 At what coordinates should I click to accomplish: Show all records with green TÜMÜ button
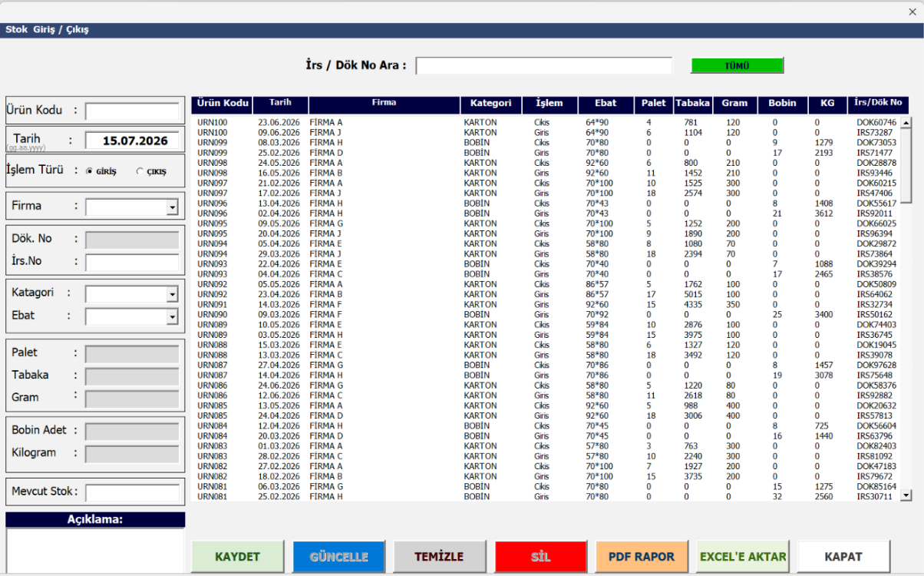[738, 66]
